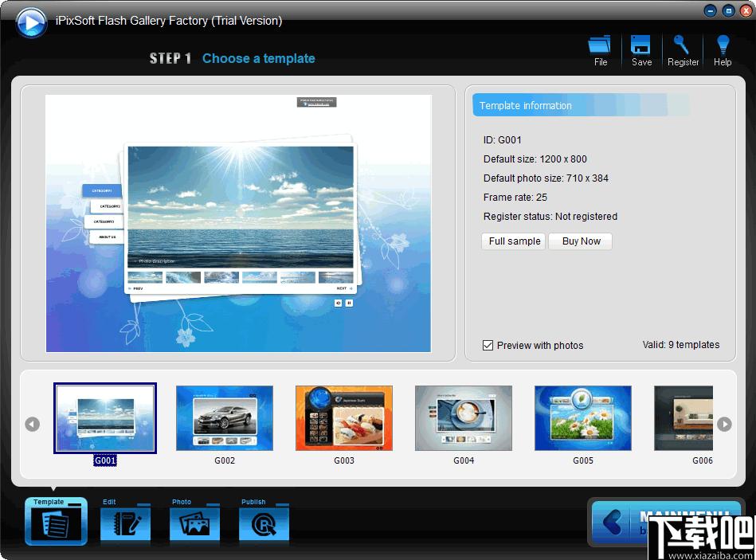Maximize the window
This screenshot has width=756, height=560.
[729, 10]
